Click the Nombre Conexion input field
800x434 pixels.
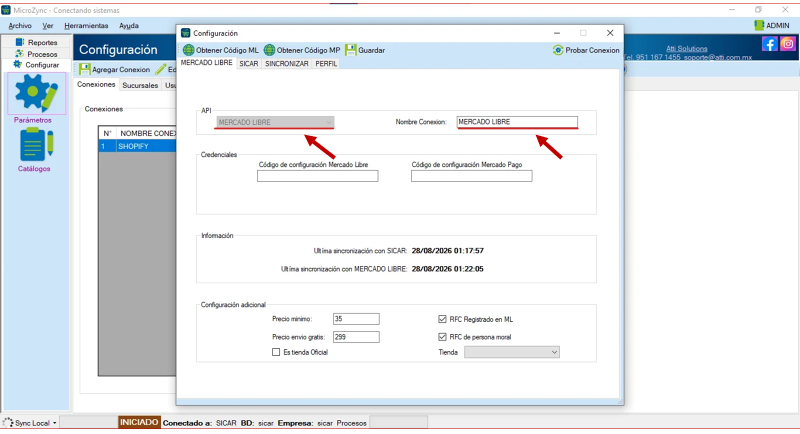click(517, 122)
